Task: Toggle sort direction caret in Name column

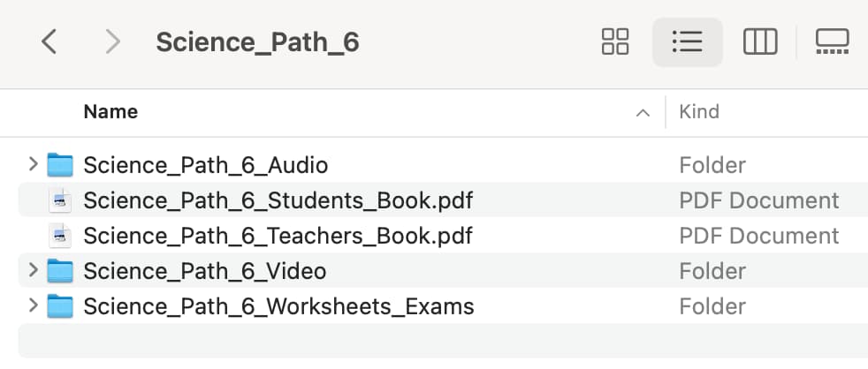Action: pos(643,113)
